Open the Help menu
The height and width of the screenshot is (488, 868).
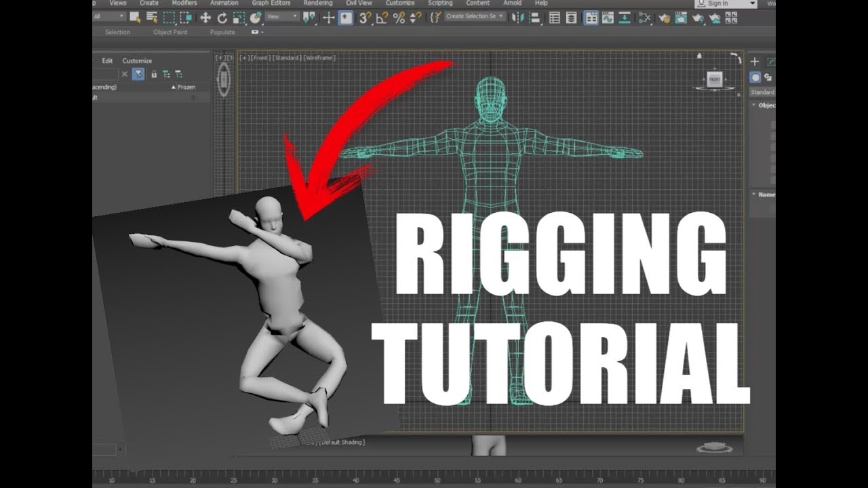click(x=541, y=3)
